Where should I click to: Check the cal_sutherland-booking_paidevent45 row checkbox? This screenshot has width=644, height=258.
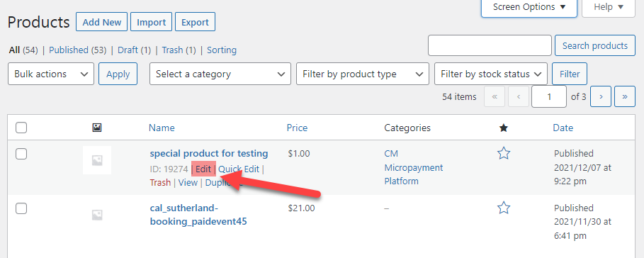21,208
